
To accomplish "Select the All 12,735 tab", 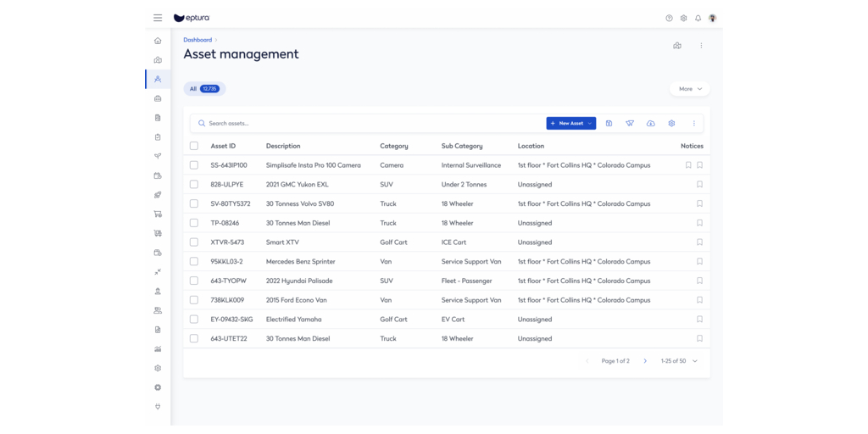I will coord(204,89).
